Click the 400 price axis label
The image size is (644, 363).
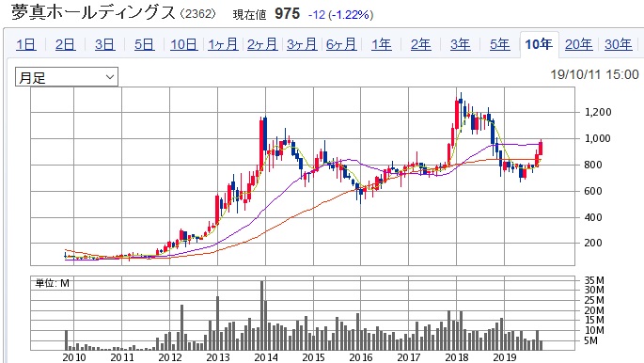(x=593, y=217)
